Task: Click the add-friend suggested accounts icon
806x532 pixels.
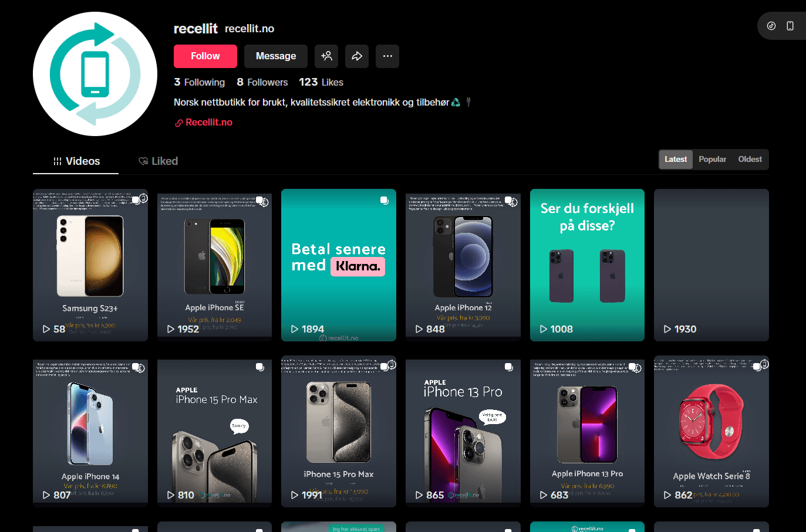Action: pos(326,56)
